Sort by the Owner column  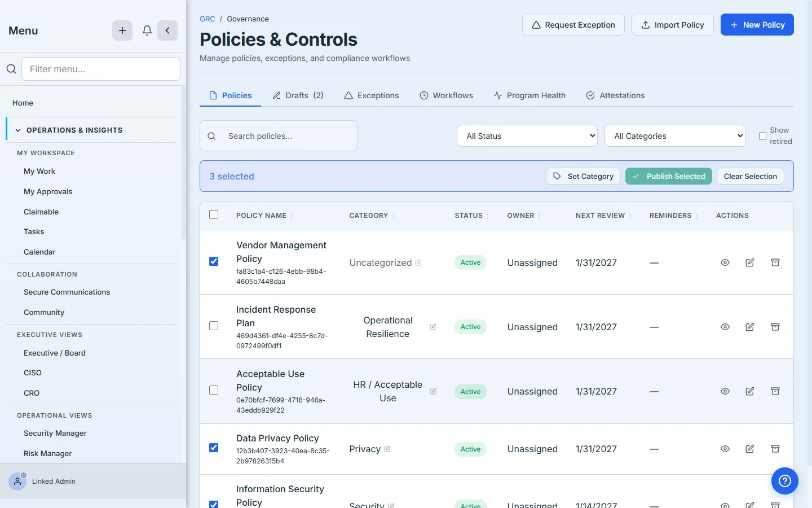(524, 216)
